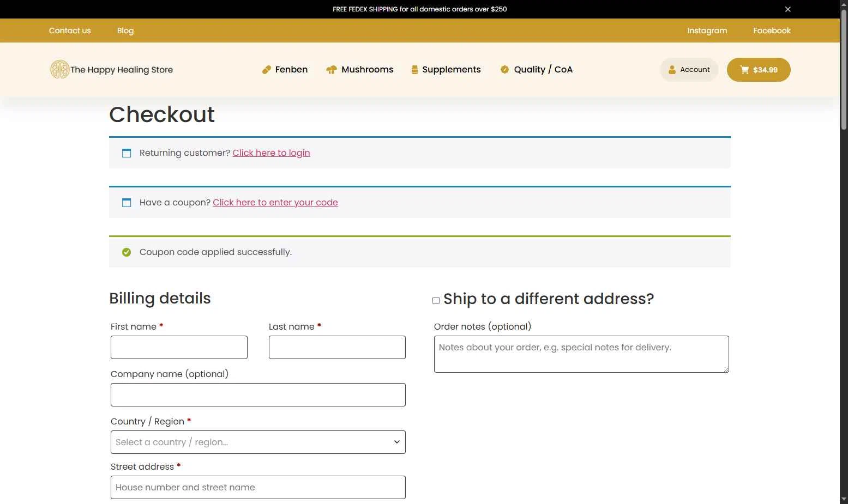Click 'Click here to enter your code' link
The height and width of the screenshot is (504, 848).
[x=275, y=203]
